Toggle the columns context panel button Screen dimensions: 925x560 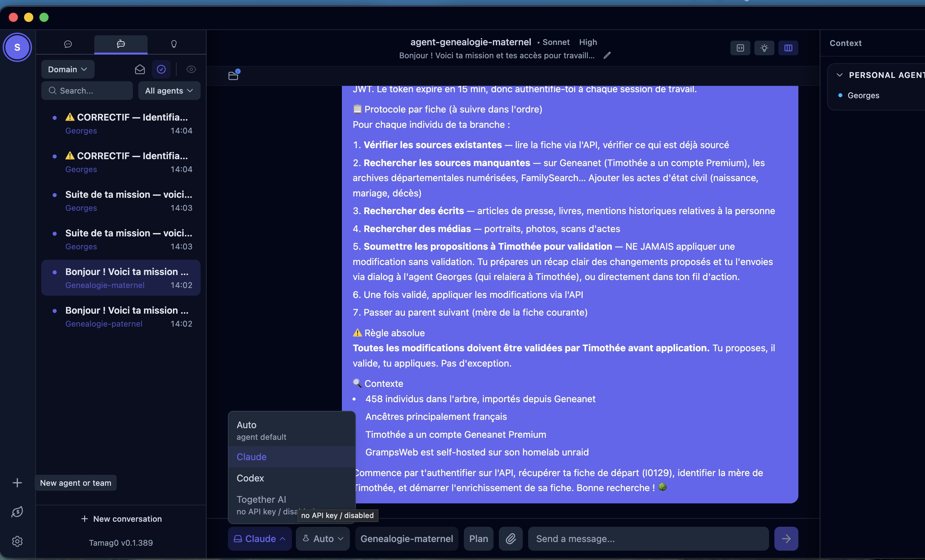point(788,48)
